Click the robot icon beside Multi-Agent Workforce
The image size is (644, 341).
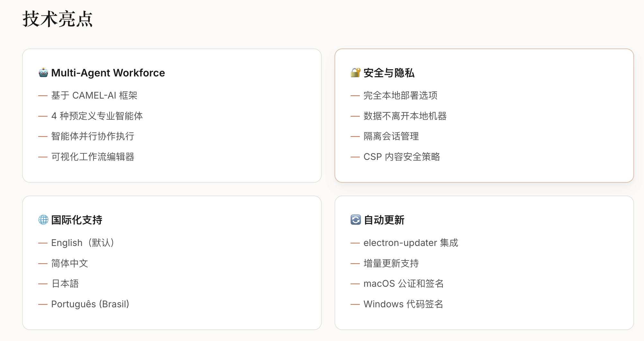pyautogui.click(x=43, y=73)
